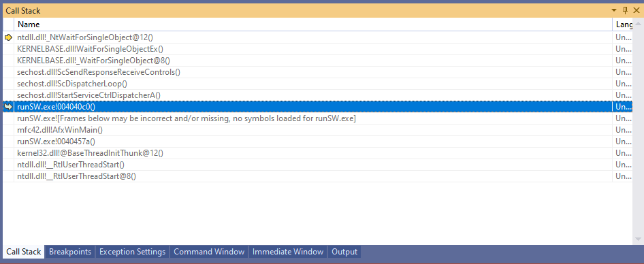Open the Exception Settings tab
The height and width of the screenshot is (264, 644).
click(x=132, y=252)
